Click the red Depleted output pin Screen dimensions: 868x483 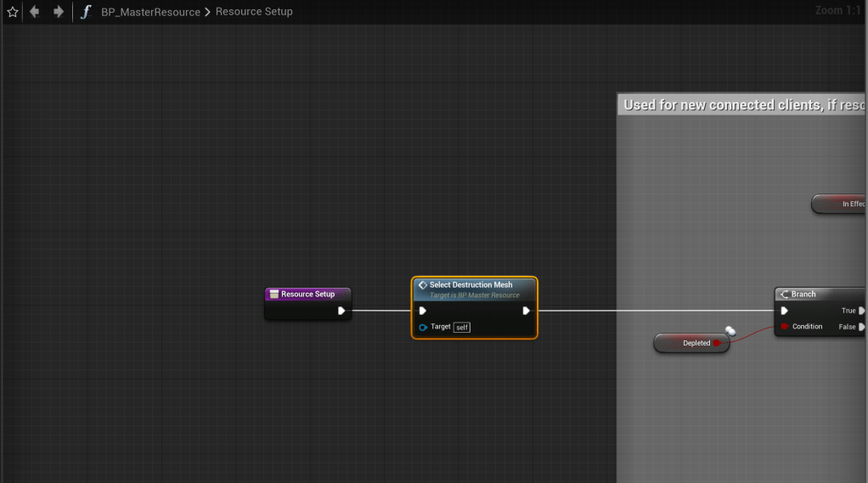pyautogui.click(x=717, y=343)
